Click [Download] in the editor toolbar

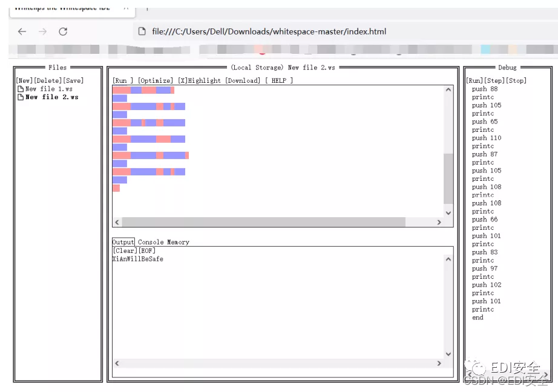click(x=243, y=80)
